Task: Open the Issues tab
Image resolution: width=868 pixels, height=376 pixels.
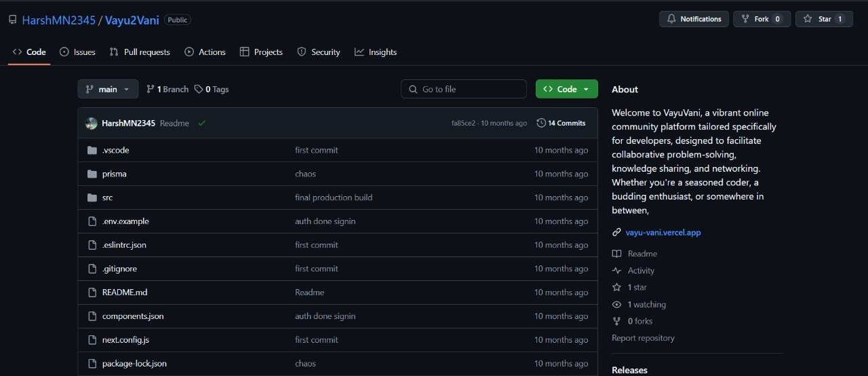Action: pyautogui.click(x=77, y=52)
